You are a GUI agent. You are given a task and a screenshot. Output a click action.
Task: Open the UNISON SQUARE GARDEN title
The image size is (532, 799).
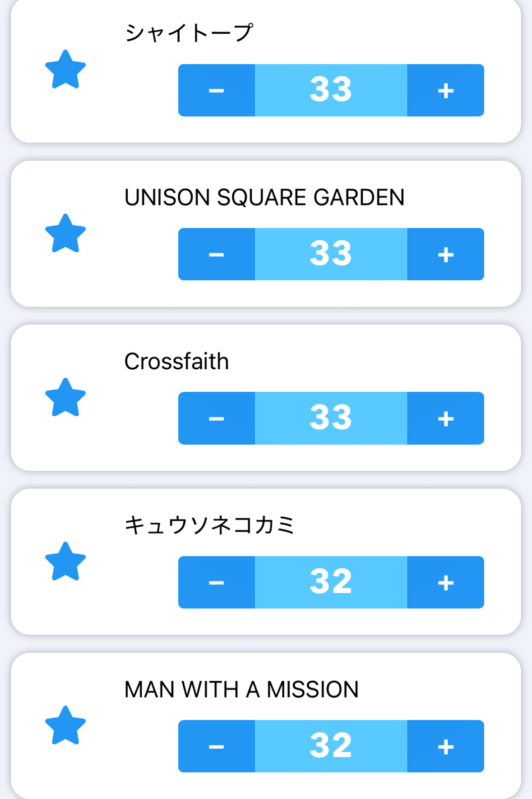coord(264,198)
